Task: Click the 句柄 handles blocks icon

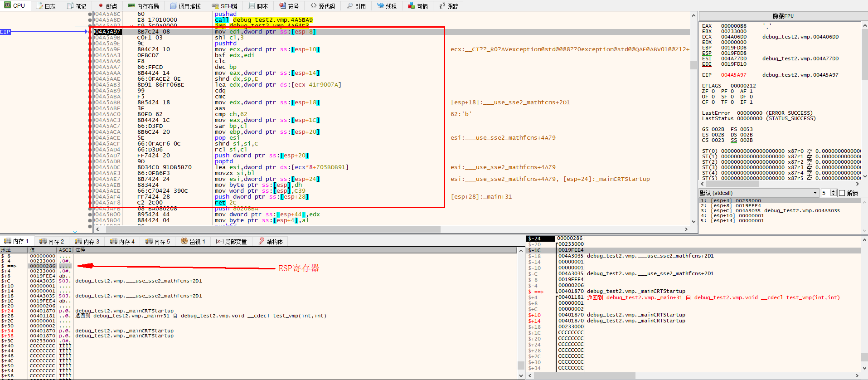Action: coord(411,6)
